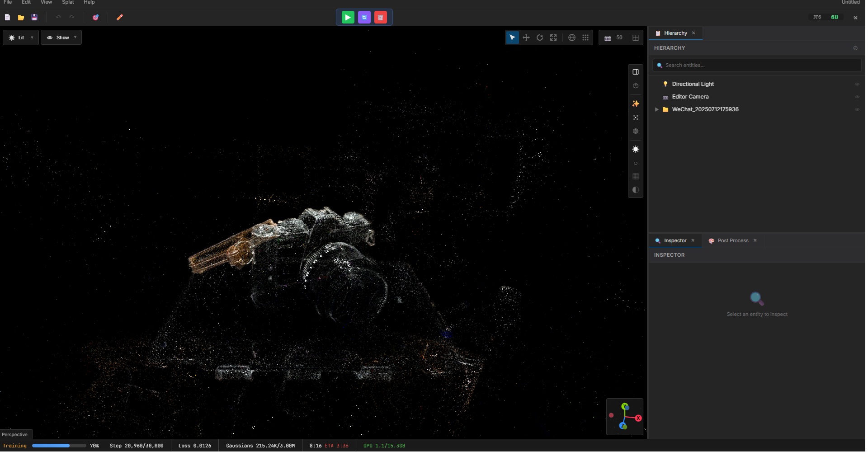This screenshot has height=456, width=868.
Task: Activate the Frame/expand selection tool
Action: 553,38
